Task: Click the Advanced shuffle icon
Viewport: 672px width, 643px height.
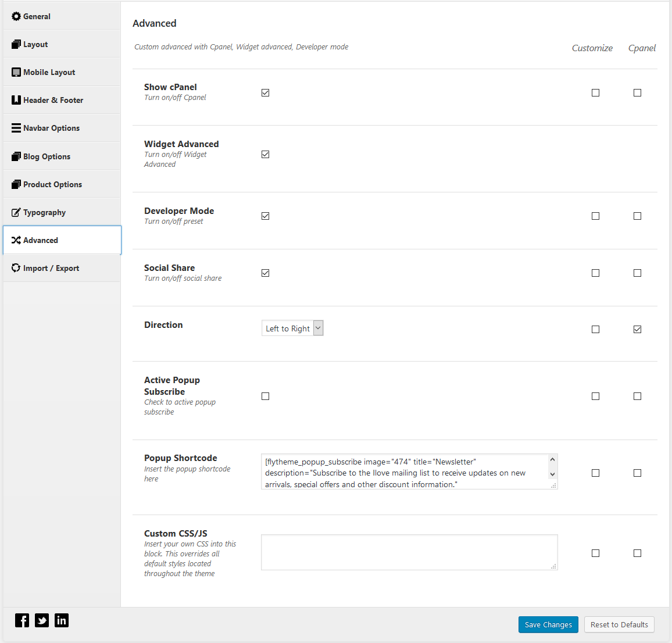Action: (16, 240)
